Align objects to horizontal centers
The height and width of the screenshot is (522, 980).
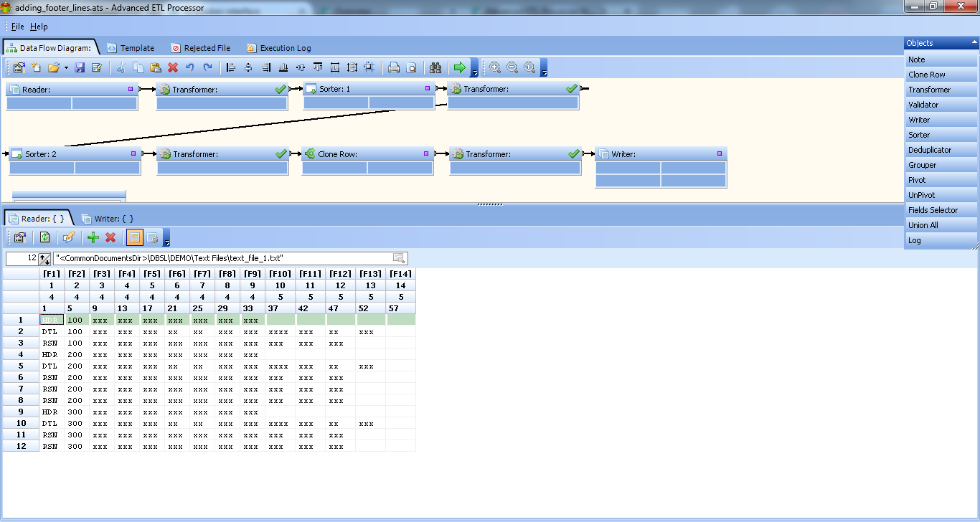(x=248, y=68)
